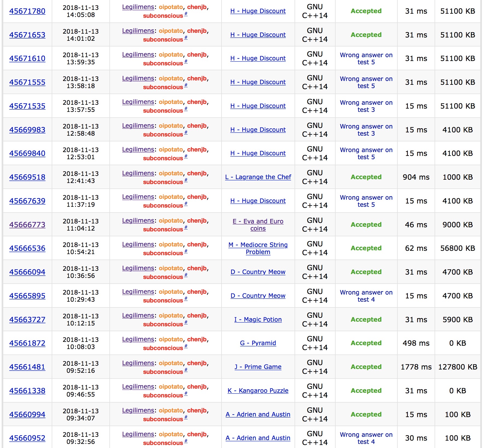Click the # icon in submission 45660994 row
This screenshot has width=483, height=448.
[x=186, y=417]
